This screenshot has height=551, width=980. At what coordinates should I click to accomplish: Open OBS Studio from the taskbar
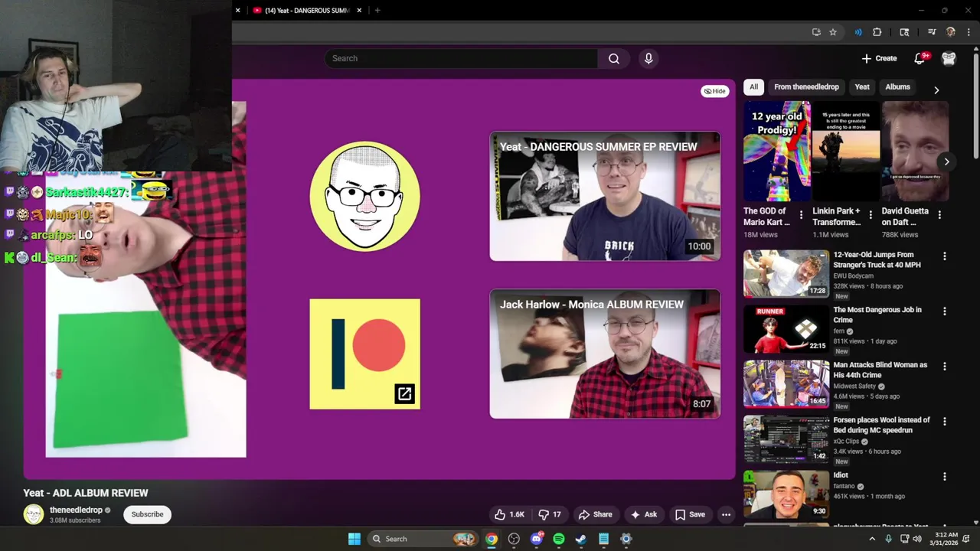coord(514,539)
